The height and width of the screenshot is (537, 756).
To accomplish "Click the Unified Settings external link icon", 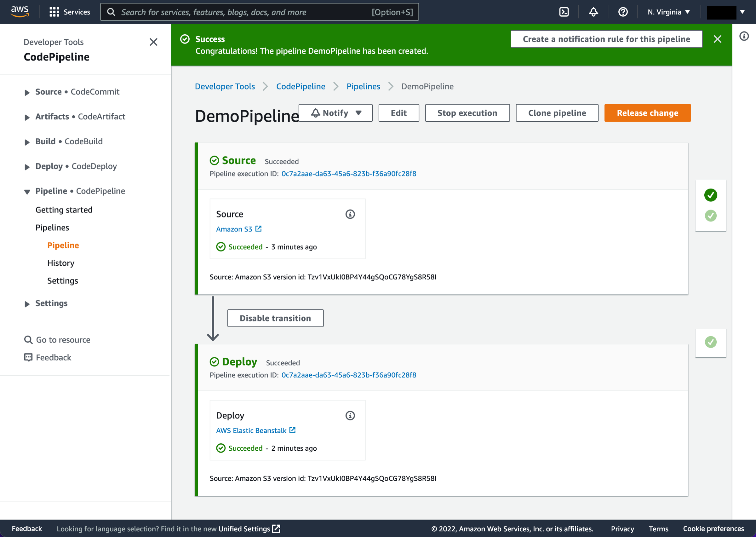I will [276, 529].
